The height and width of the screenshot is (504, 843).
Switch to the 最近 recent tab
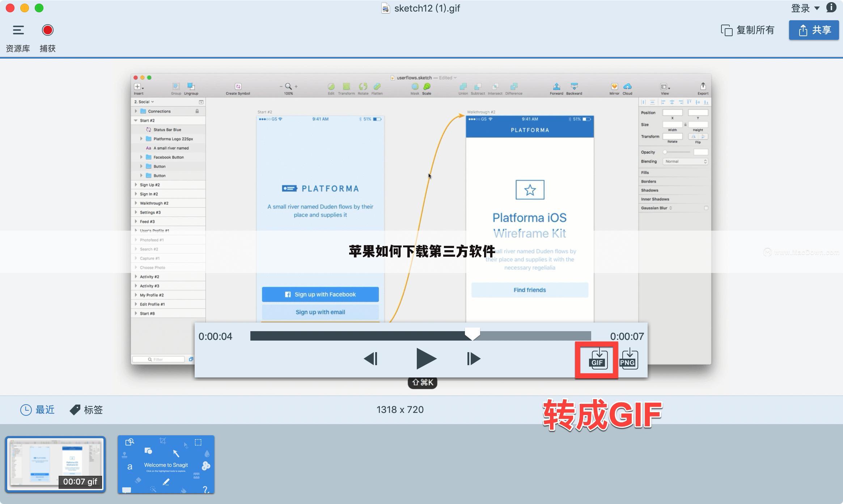tap(37, 410)
